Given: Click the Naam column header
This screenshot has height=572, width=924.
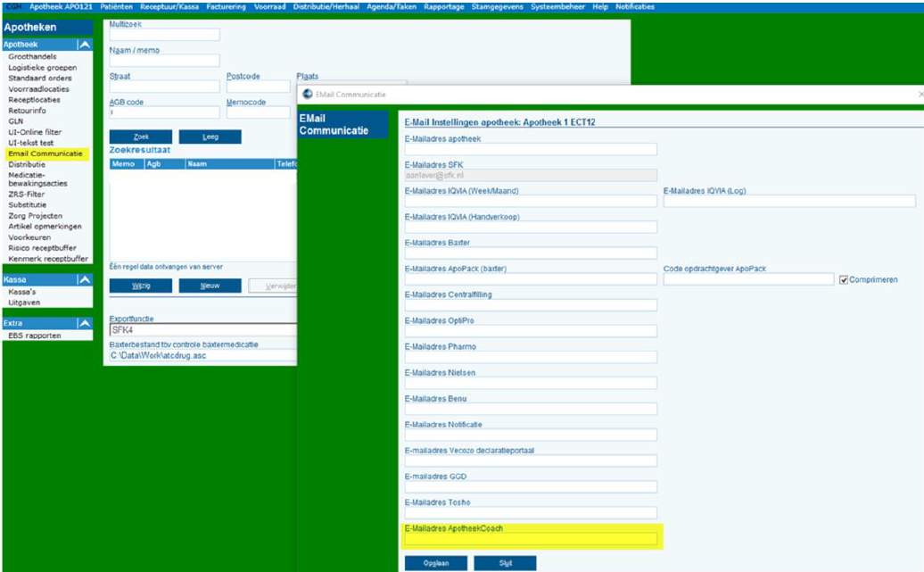Looking at the screenshot, I should tap(230, 164).
